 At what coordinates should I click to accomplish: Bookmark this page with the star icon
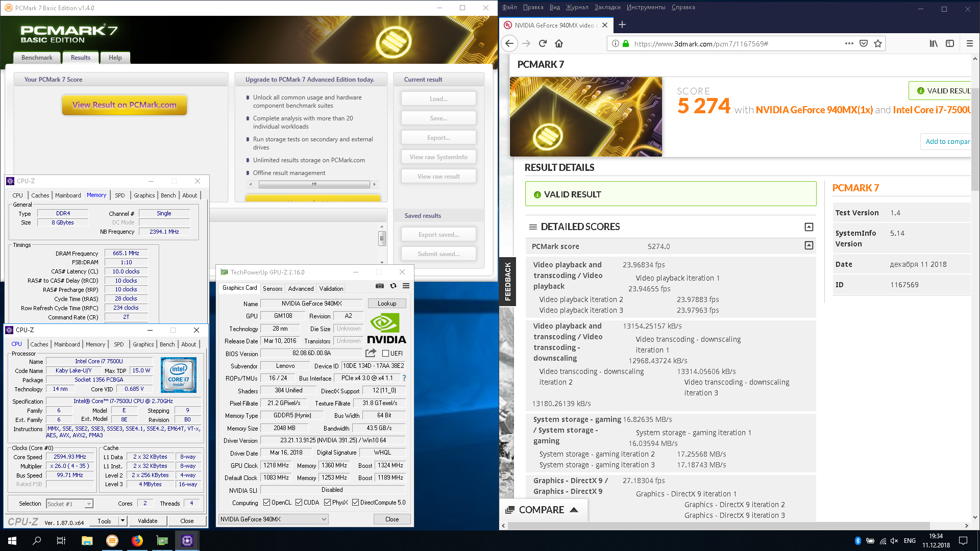tap(878, 43)
